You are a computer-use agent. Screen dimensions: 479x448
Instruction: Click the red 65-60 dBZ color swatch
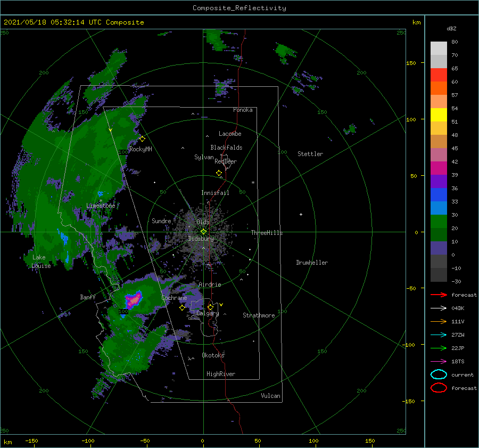(439, 75)
